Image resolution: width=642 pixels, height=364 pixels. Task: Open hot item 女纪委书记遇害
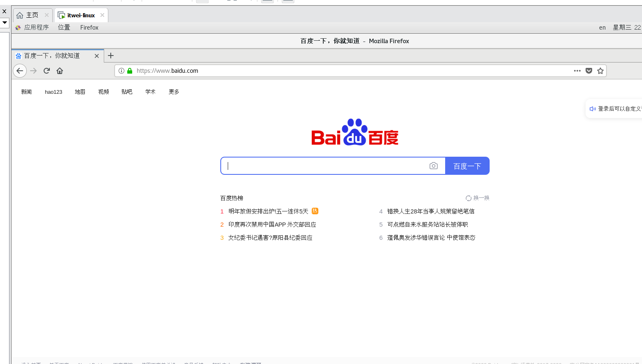[270, 237]
